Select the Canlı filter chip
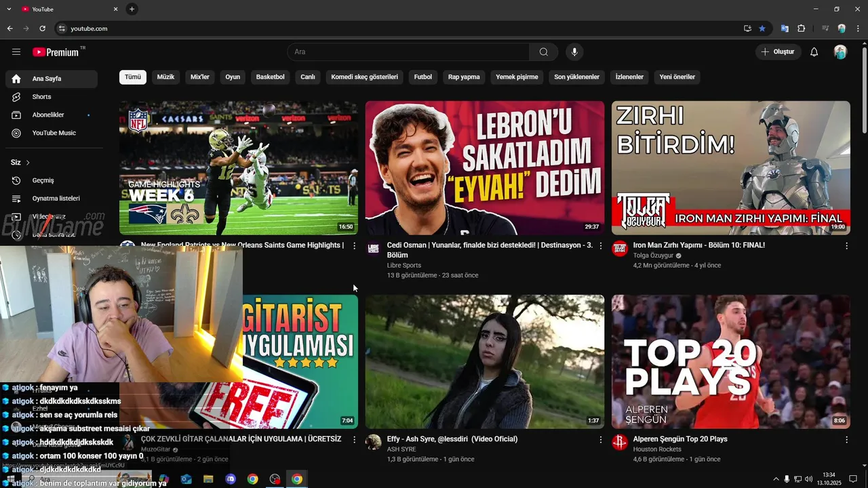Viewport: 868px width, 488px height. [x=308, y=77]
